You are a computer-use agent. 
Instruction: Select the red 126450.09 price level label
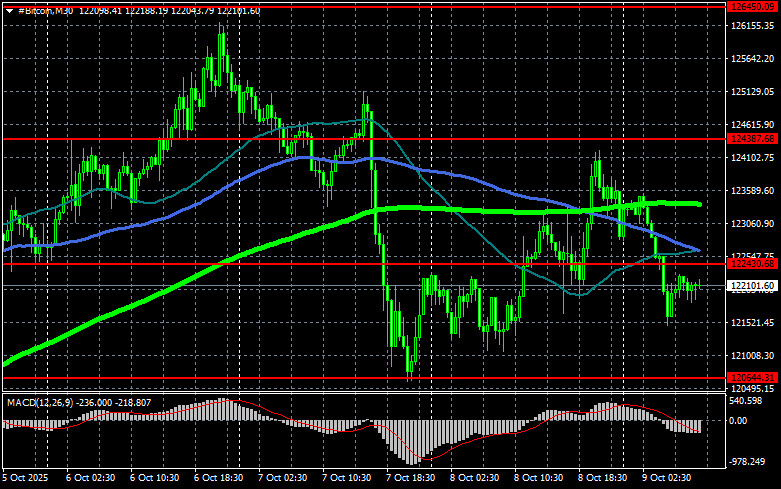[x=752, y=6]
